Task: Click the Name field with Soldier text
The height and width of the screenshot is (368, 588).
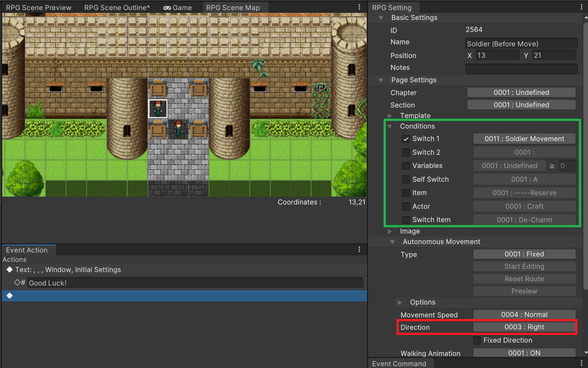Action: click(521, 44)
